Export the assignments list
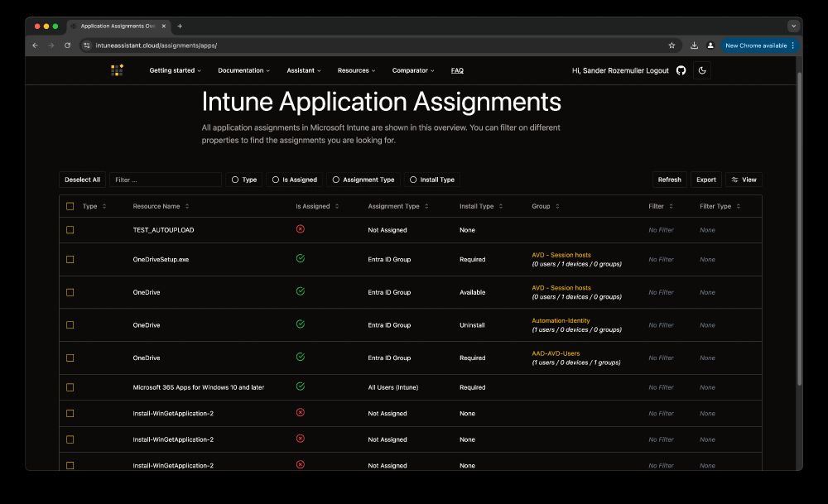Image resolution: width=828 pixels, height=504 pixels. (706, 180)
